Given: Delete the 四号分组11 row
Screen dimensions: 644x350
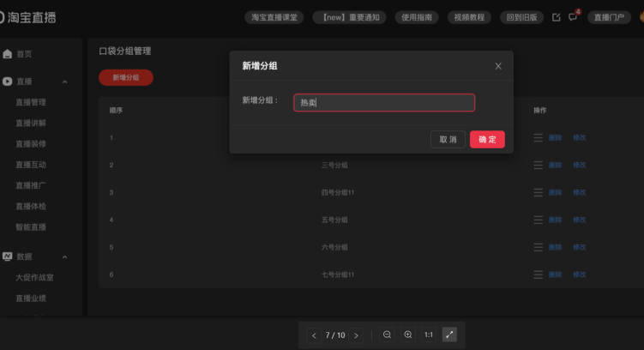Looking at the screenshot, I should point(556,192).
